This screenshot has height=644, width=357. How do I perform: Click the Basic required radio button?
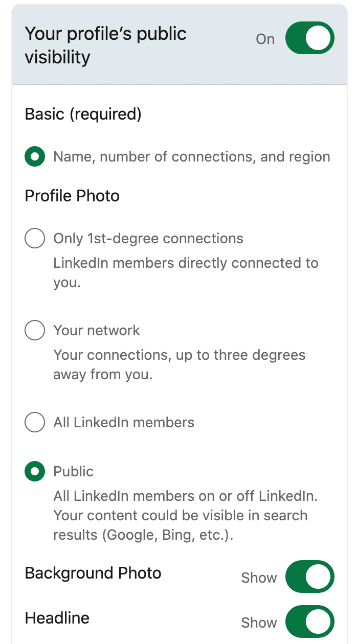point(34,156)
